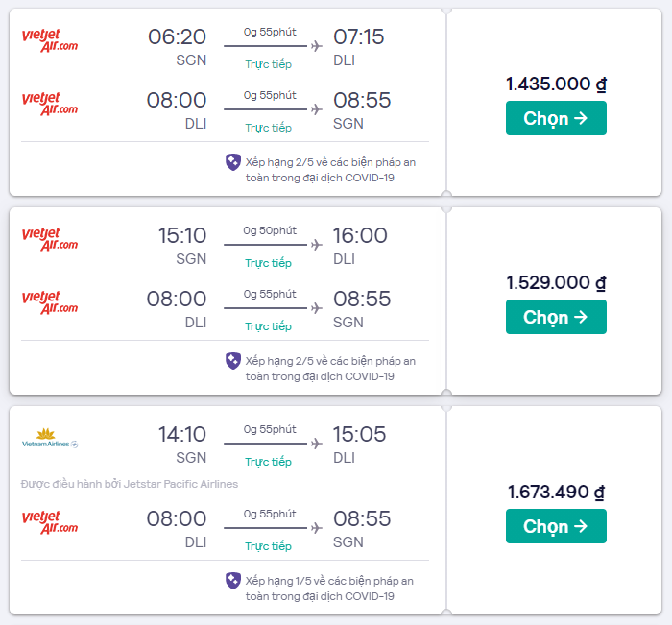
Task: Click 'Trực tiếp' under the 14:10 flight
Action: click(268, 462)
